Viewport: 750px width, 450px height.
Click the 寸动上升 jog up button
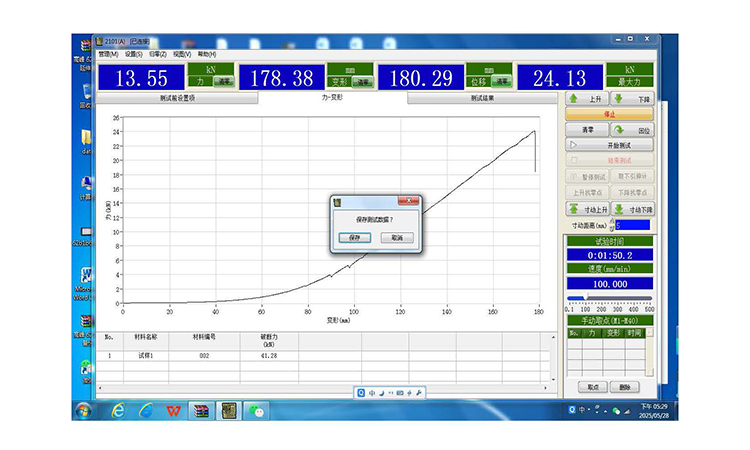click(588, 210)
